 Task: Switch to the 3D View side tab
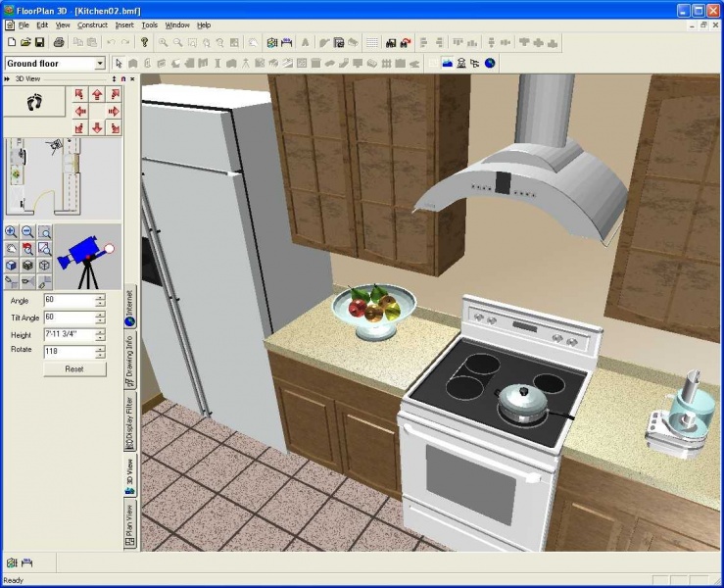pyautogui.click(x=130, y=476)
